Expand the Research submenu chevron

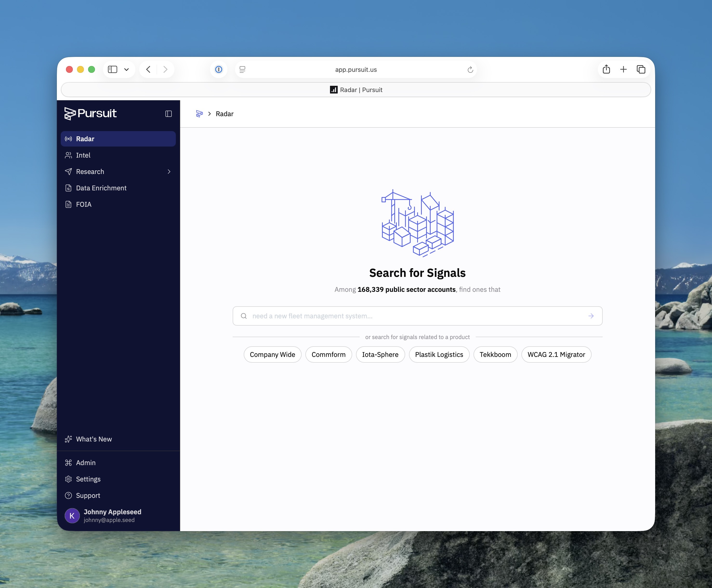tap(169, 172)
